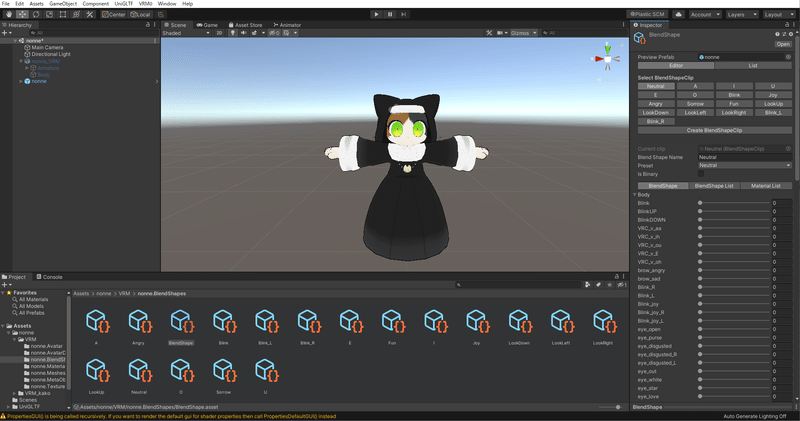
Task: Open the cloud services icon
Action: click(679, 14)
